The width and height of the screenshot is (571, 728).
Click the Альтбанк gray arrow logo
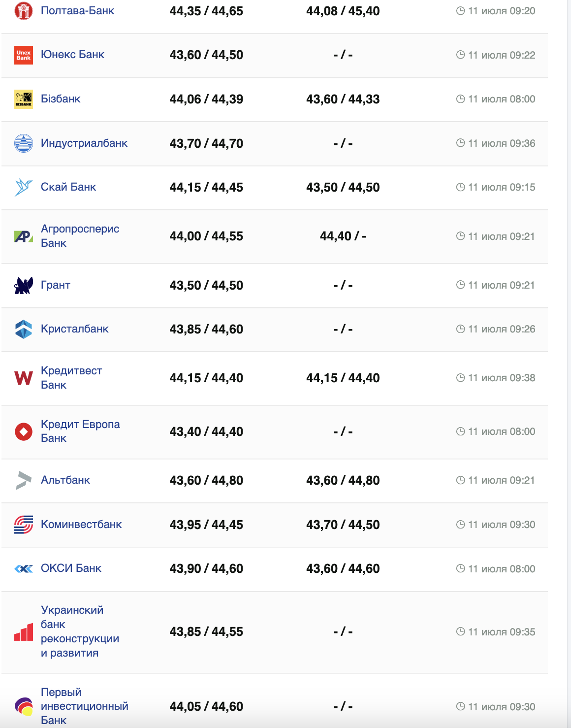point(24,480)
